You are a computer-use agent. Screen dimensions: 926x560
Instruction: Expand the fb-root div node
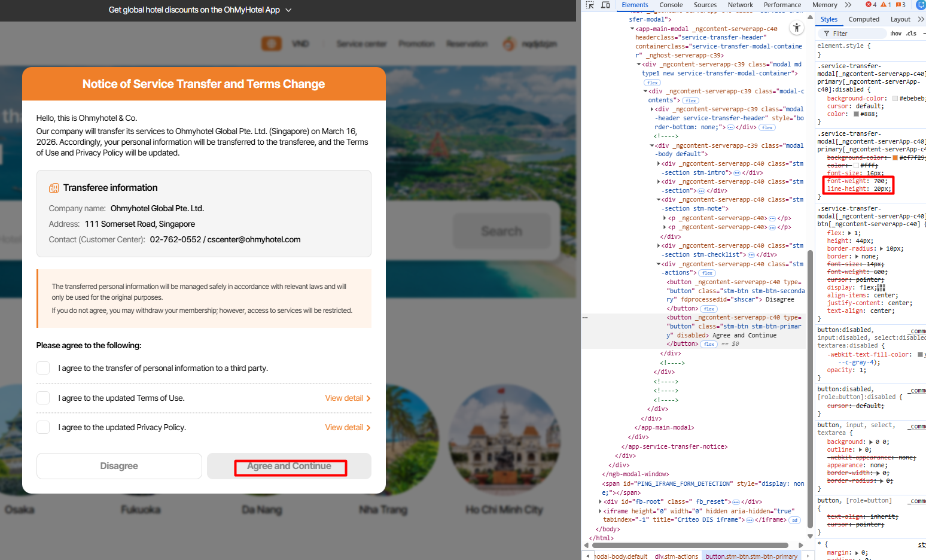click(x=600, y=502)
